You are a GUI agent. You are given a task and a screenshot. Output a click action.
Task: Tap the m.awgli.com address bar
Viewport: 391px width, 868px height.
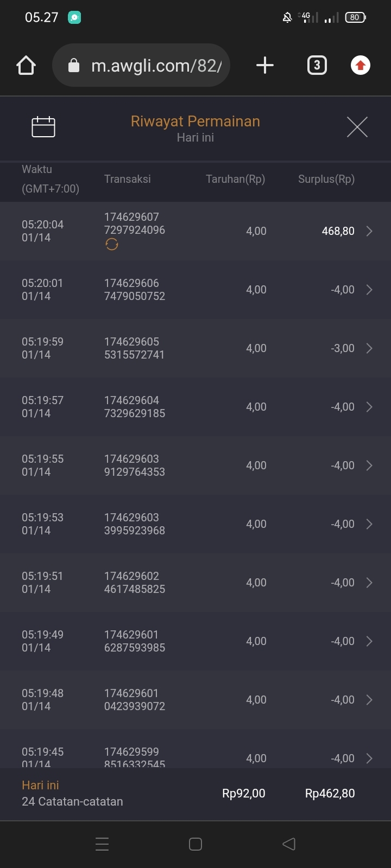[x=147, y=66]
